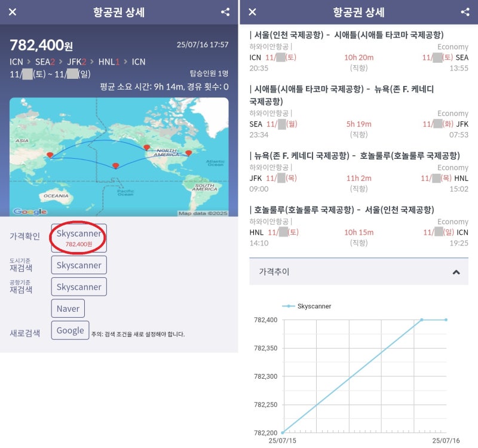Screen dimensions: 478x448
Task: Open Skyscanner airport-based re-search
Action: (78, 287)
